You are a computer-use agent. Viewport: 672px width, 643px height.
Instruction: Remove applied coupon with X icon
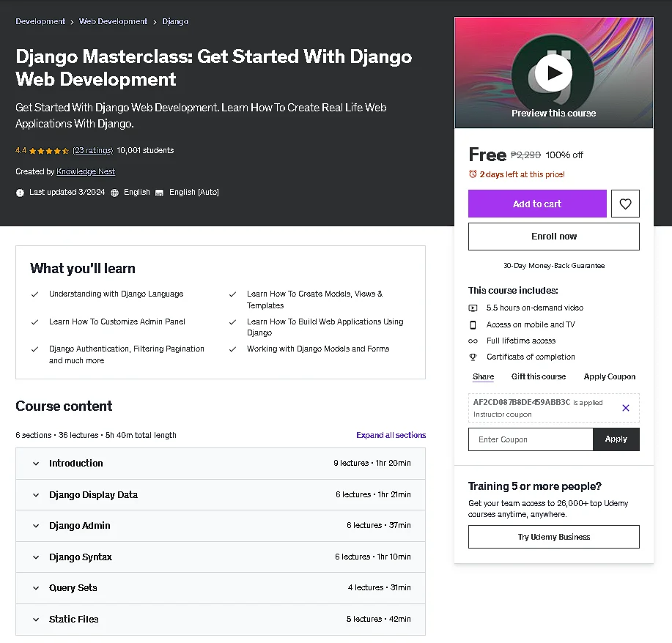[625, 408]
